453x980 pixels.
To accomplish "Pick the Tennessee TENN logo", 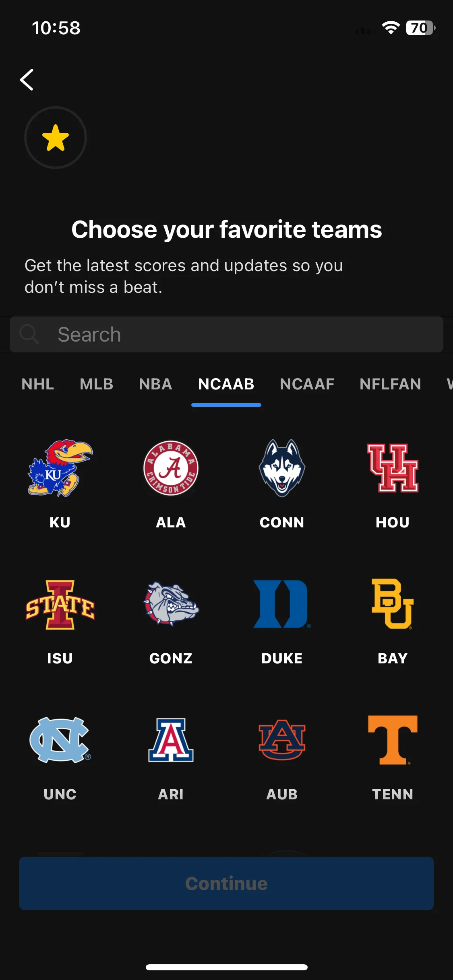I will coord(393,740).
